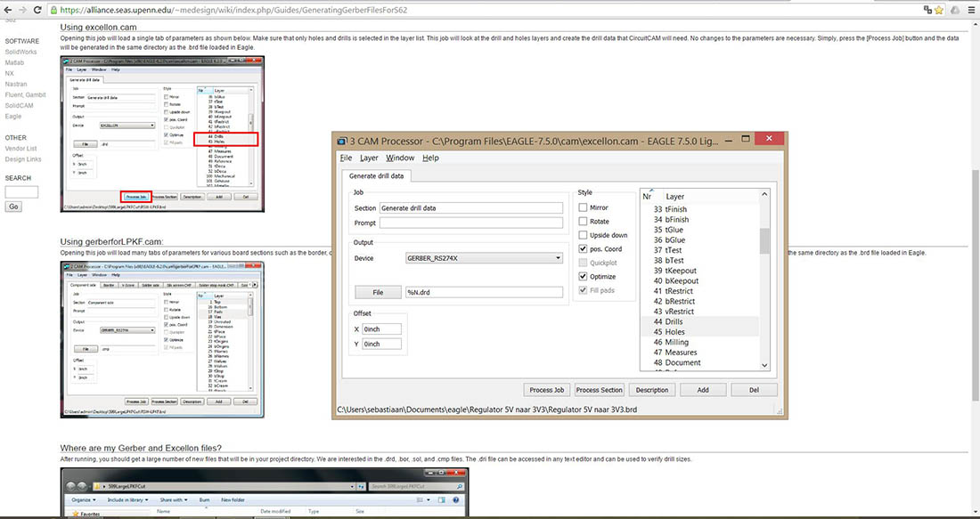Image resolution: width=980 pixels, height=519 pixels.
Task: Select the Generate drill data tab
Action: (376, 176)
